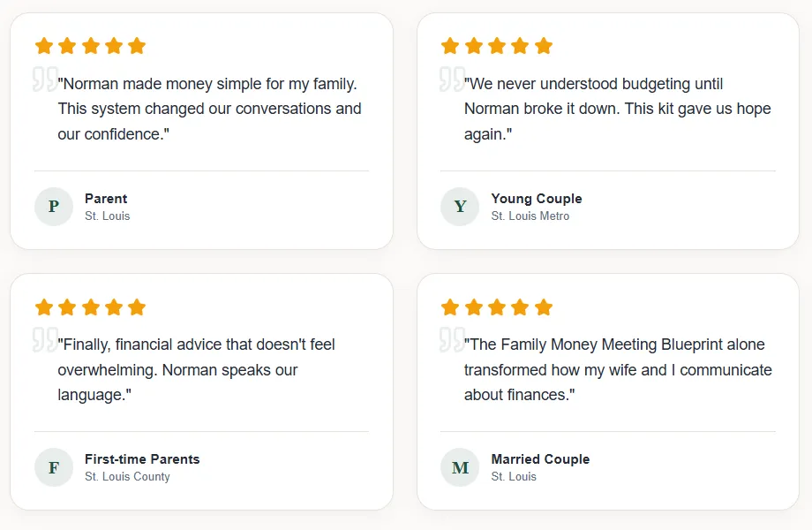Click the quote mark icon in Parent testimonial
Screen dimensions: 812x530
[45, 79]
